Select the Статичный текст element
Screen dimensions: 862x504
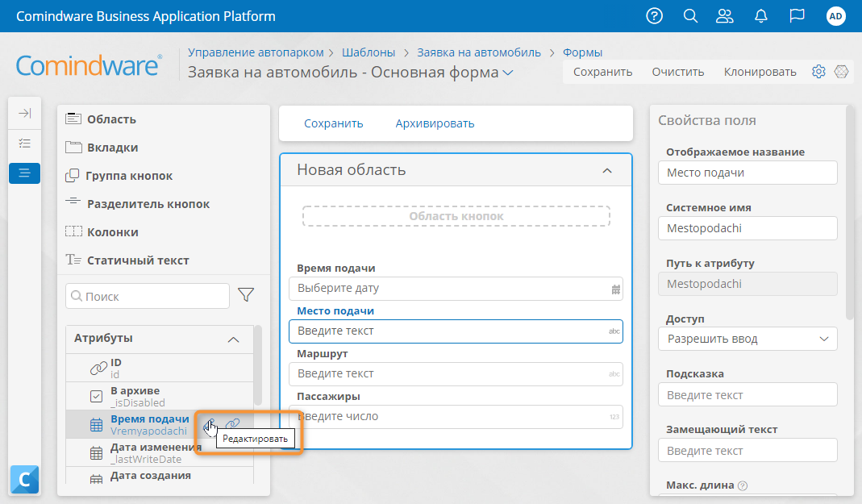tap(127, 260)
